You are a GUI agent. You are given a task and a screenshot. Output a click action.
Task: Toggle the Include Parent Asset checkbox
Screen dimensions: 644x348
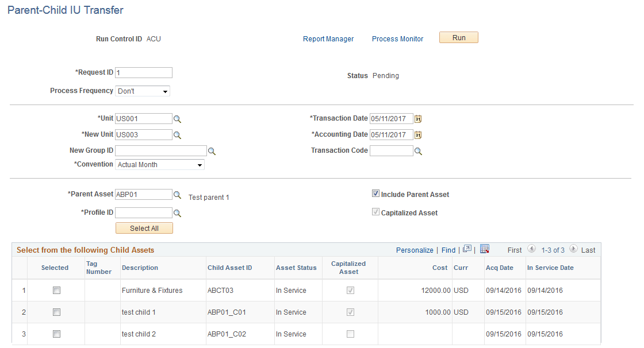[375, 194]
